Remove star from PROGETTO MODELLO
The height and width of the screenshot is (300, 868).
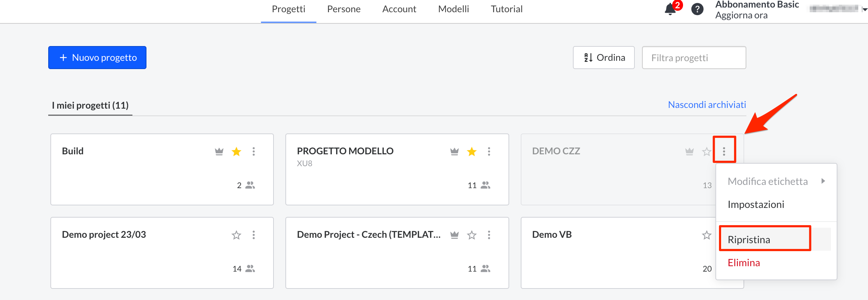pyautogui.click(x=471, y=151)
